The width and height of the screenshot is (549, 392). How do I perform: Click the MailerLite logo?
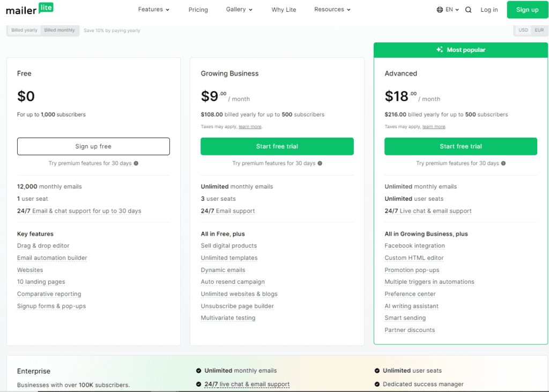coord(29,9)
